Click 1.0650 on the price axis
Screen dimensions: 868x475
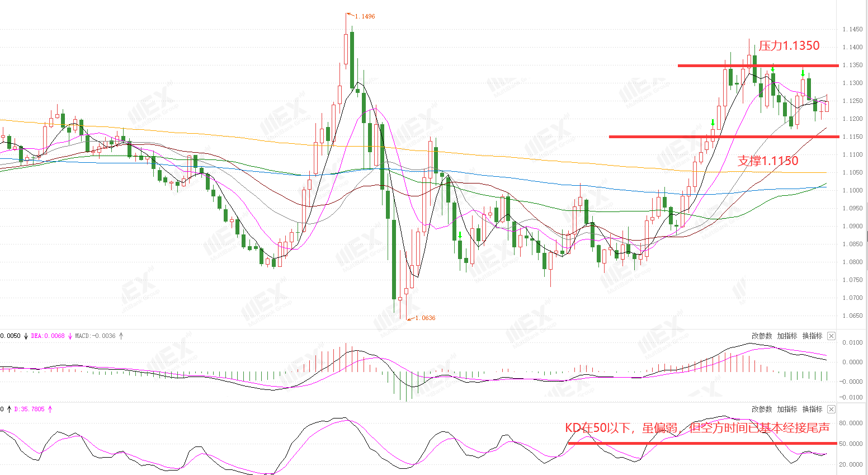point(852,316)
